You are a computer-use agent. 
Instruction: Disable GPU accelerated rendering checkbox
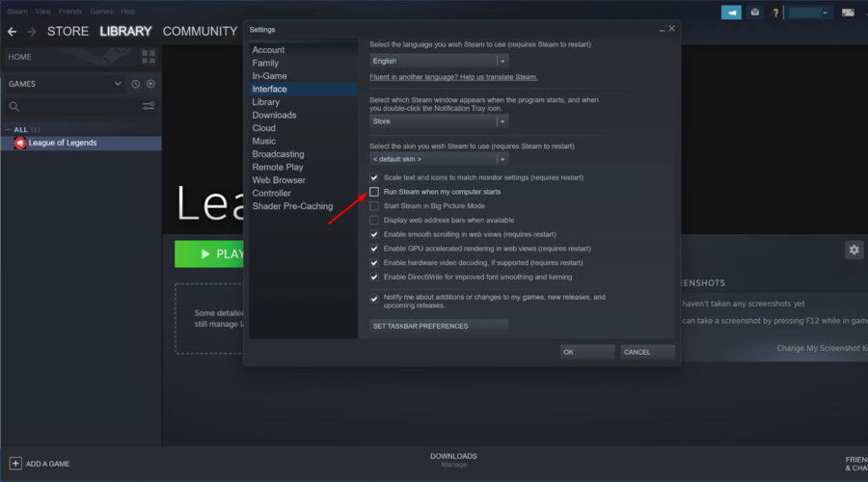[x=374, y=249]
